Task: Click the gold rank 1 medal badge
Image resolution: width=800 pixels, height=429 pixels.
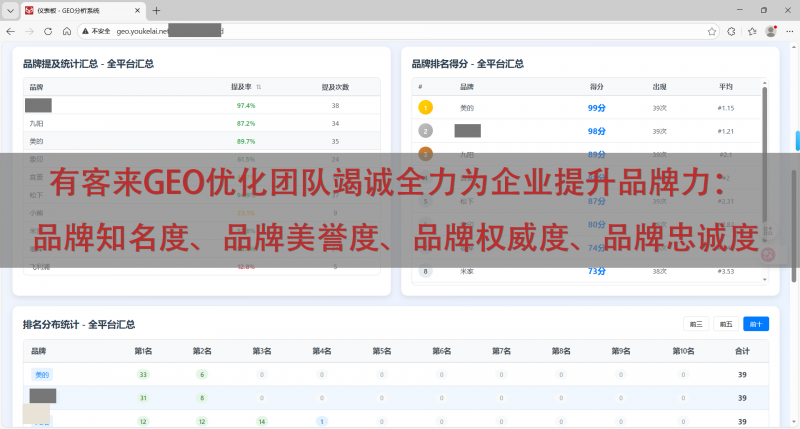Action: coord(426,107)
